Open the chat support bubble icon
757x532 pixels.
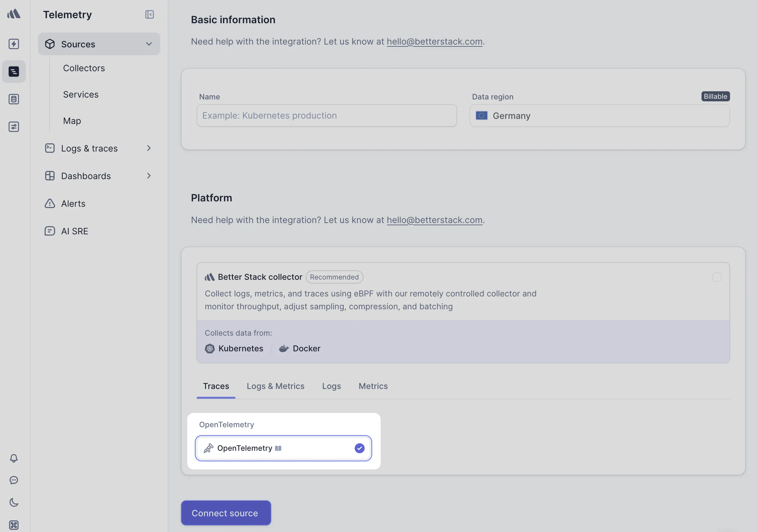pos(14,480)
